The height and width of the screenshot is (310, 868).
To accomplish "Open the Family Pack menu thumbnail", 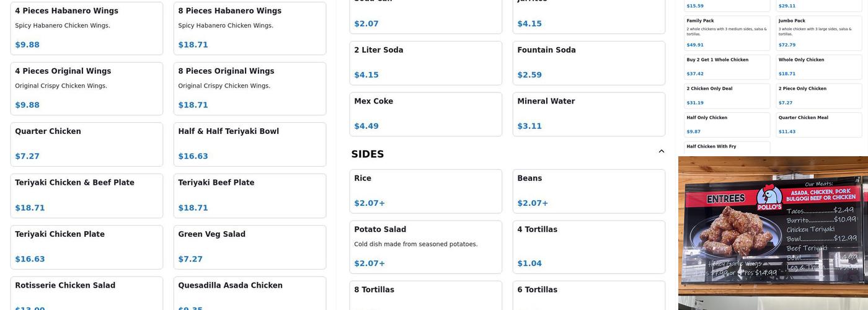I will (727, 33).
